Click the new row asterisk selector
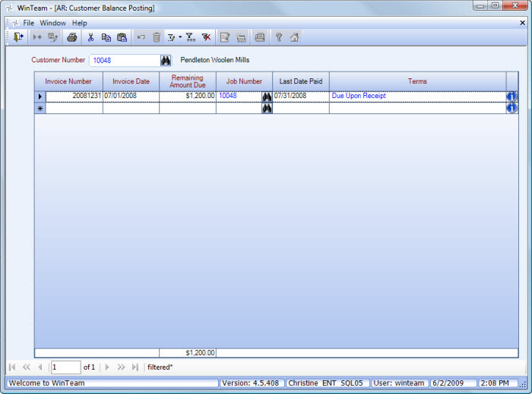This screenshot has width=532, height=394. 40,108
